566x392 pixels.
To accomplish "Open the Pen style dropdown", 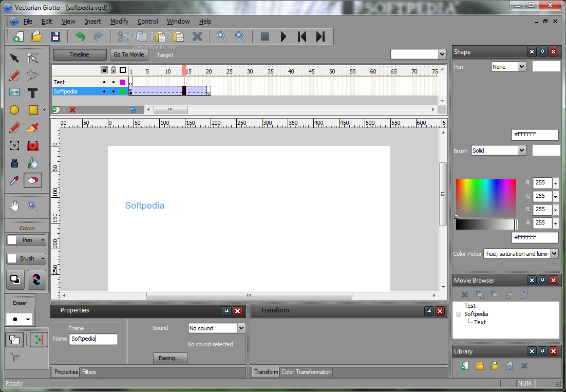I will click(522, 66).
